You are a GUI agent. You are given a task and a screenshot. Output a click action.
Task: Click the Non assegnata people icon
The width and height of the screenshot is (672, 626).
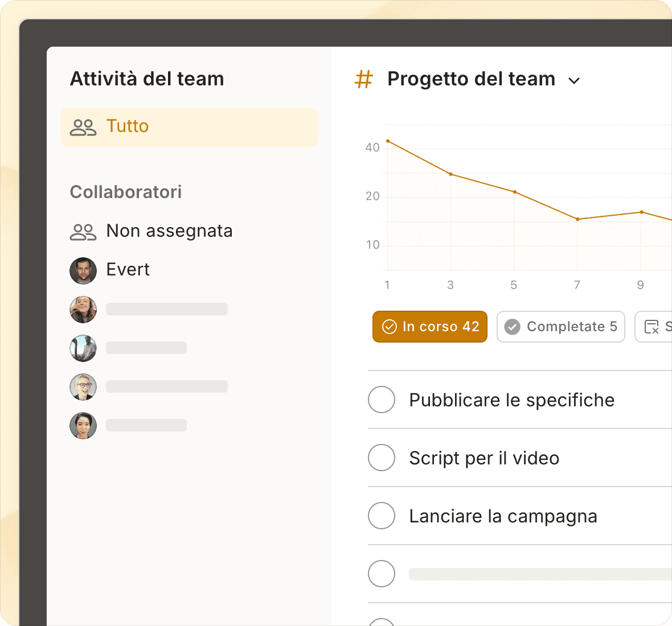[x=83, y=232]
